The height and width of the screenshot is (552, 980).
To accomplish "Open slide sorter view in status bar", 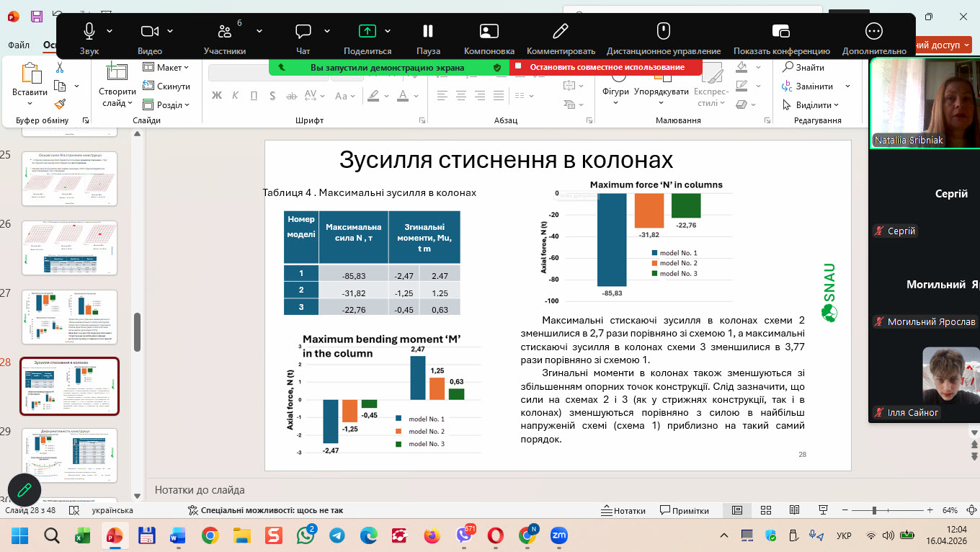I will click(x=766, y=510).
